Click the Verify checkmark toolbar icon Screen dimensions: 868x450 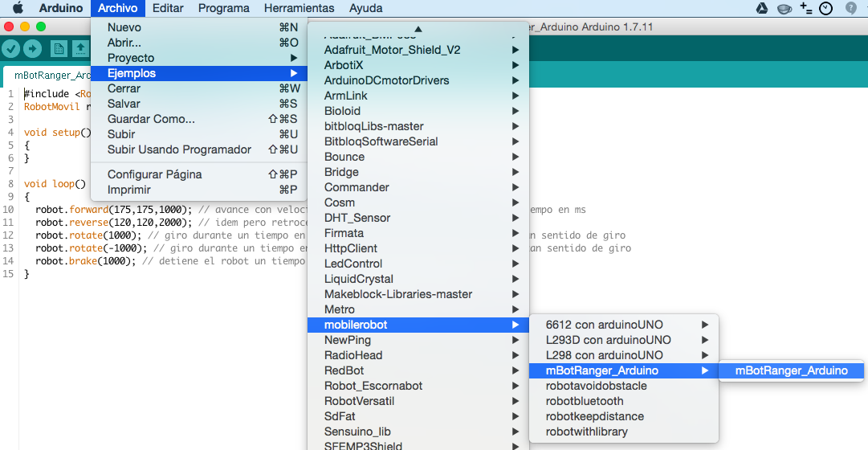pos(11,49)
